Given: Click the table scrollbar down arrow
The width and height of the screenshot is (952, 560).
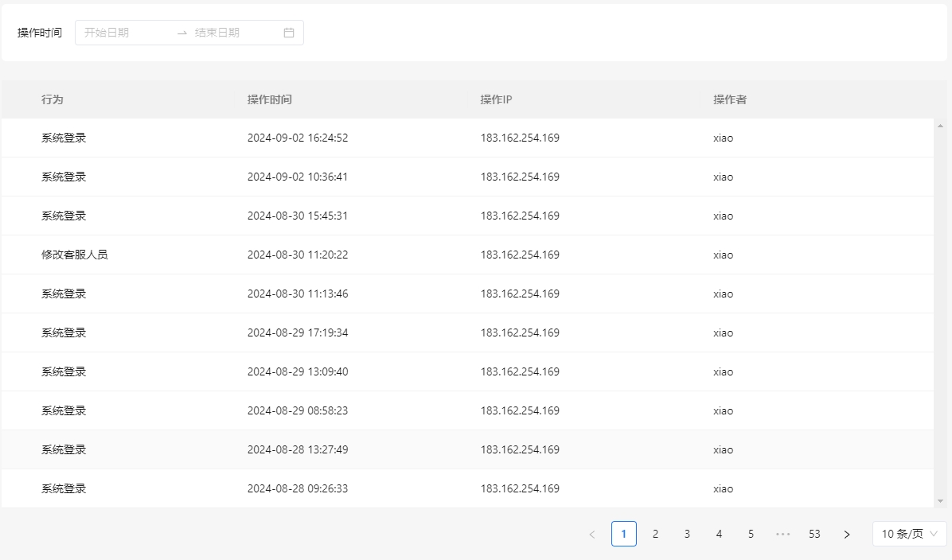Looking at the screenshot, I should tap(940, 500).
